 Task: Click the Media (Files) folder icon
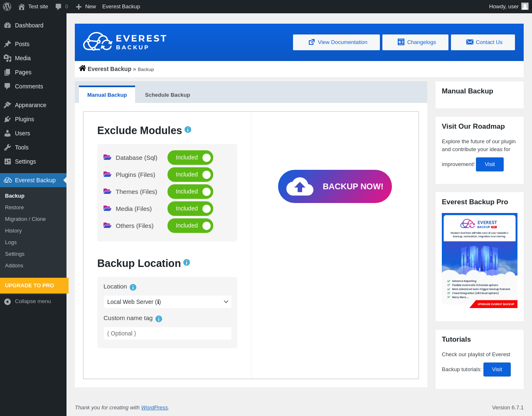[x=108, y=208]
